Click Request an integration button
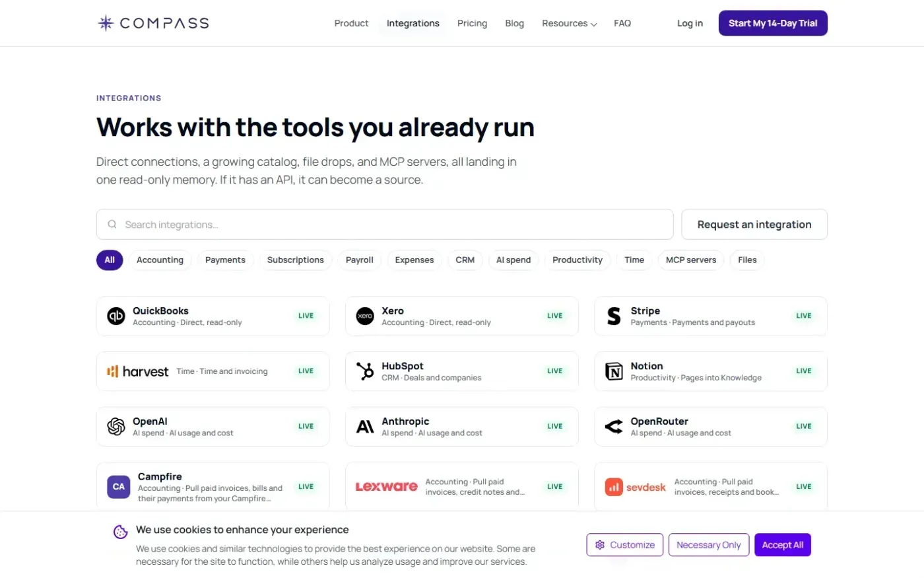 pyautogui.click(x=754, y=225)
